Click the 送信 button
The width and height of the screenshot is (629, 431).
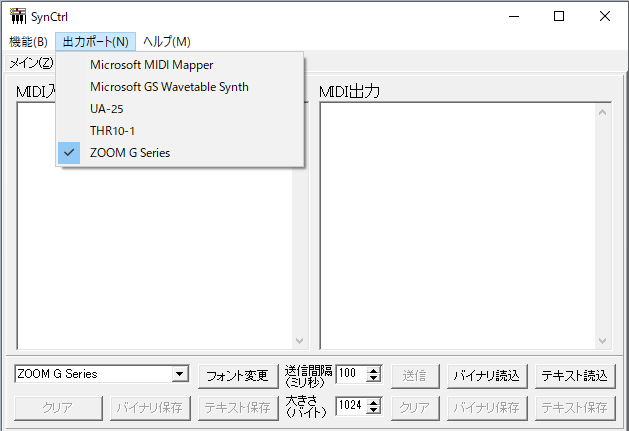415,376
